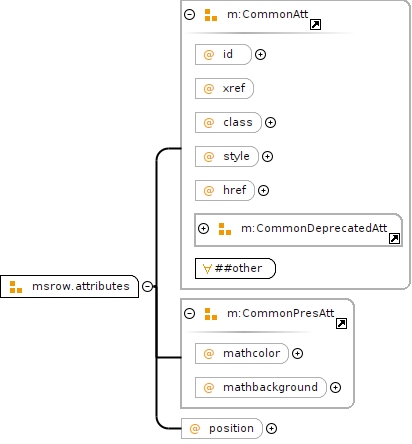Open the m:CommonAtt reference arrow icon
Screen dimensions: 412x444
315,25
